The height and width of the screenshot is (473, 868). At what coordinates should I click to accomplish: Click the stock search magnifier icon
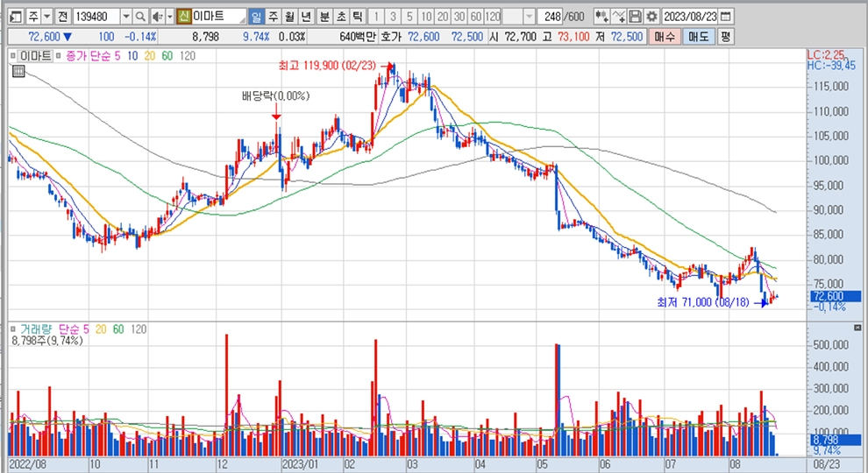(141, 17)
